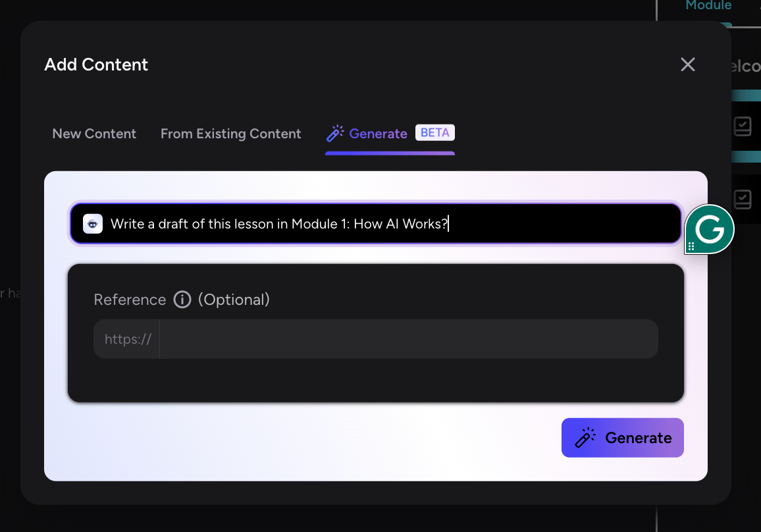Screen dimensions: 761x532
Task: Click the lower checklist icon behind the dialog
Action: coord(743,198)
